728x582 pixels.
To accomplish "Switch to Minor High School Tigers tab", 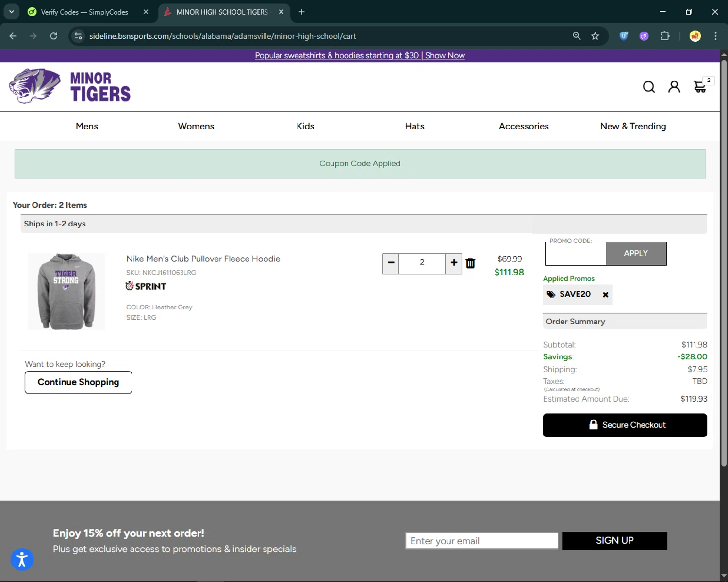I will [x=222, y=12].
